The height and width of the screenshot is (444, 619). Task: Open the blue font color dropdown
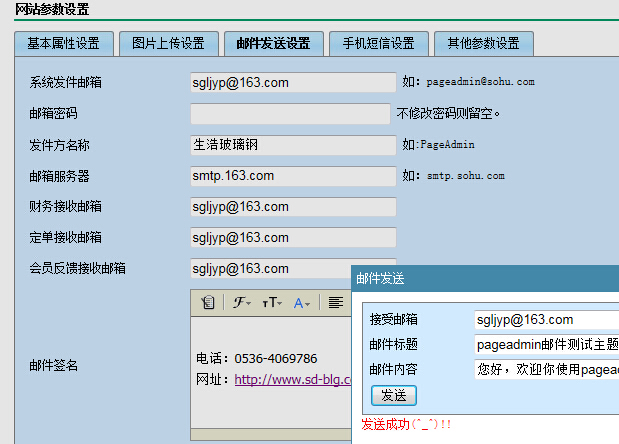[x=302, y=303]
